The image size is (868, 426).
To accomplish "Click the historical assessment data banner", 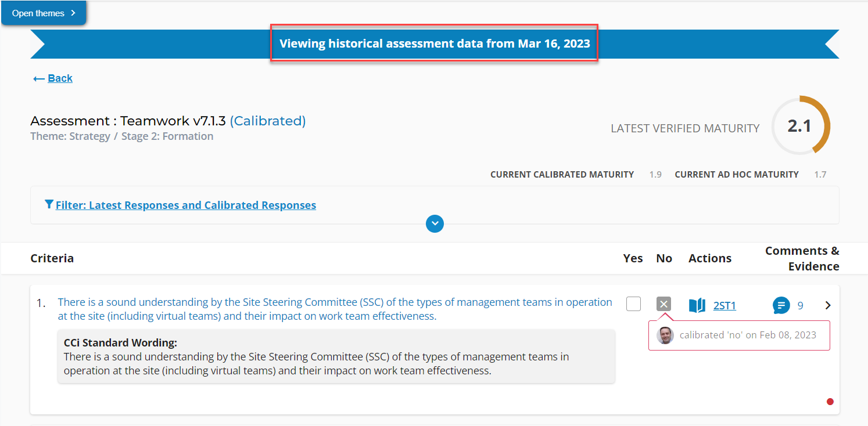I will [x=434, y=44].
